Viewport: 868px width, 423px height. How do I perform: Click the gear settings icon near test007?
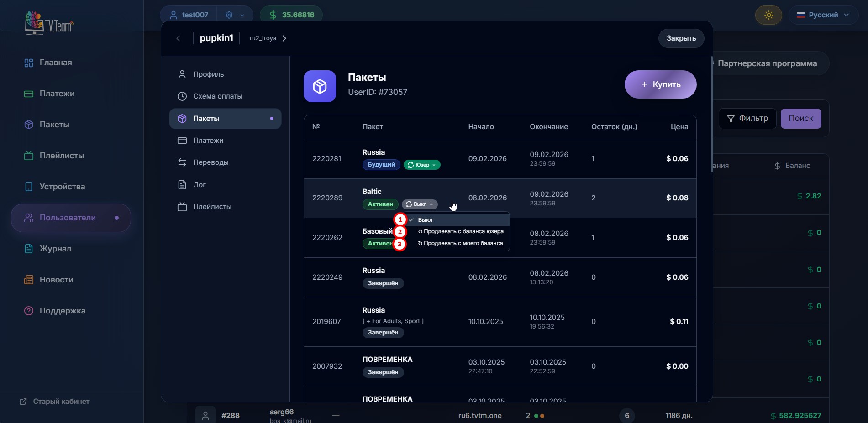[x=229, y=15]
